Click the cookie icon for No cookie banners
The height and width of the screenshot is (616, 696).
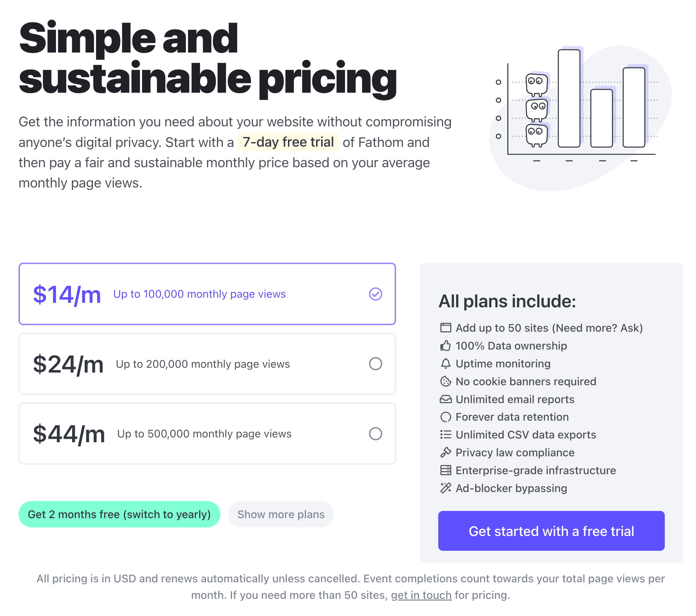(445, 381)
